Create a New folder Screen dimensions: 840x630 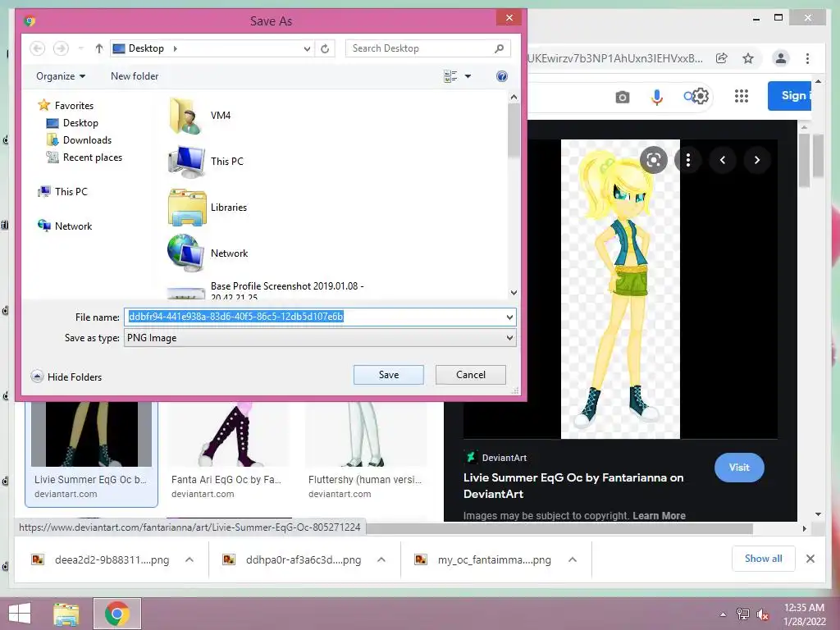pos(135,76)
